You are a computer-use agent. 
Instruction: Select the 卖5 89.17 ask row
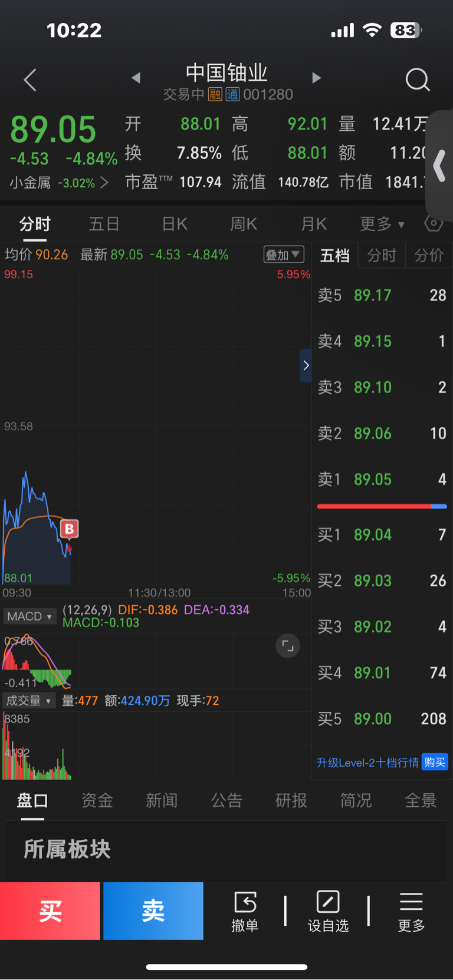[x=382, y=295]
